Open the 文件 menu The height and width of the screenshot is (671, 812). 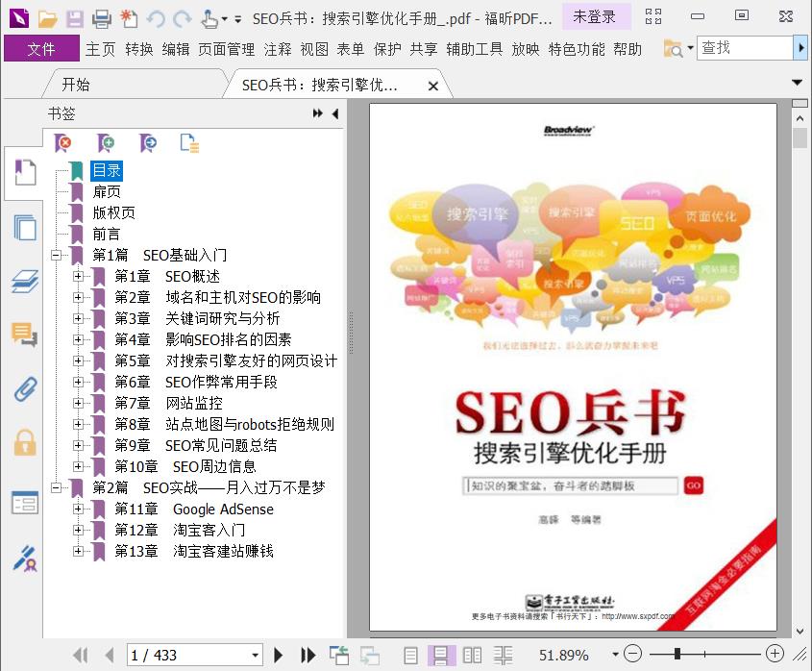coord(41,49)
